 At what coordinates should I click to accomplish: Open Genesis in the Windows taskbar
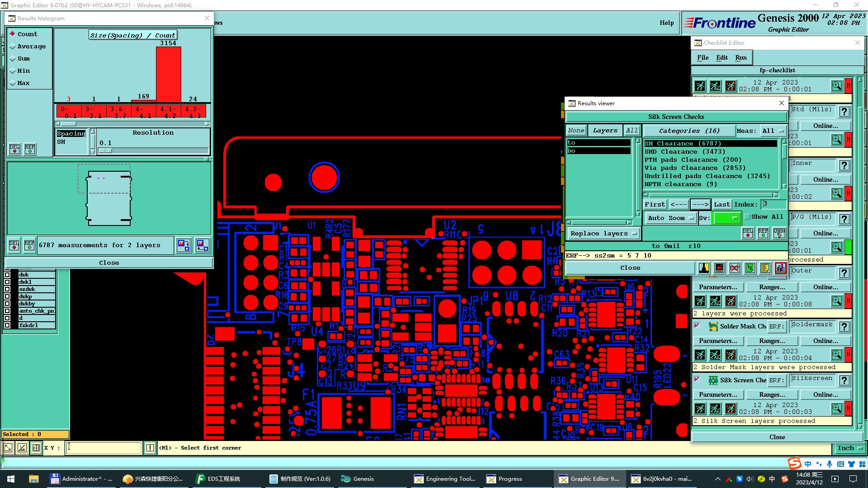click(x=363, y=479)
